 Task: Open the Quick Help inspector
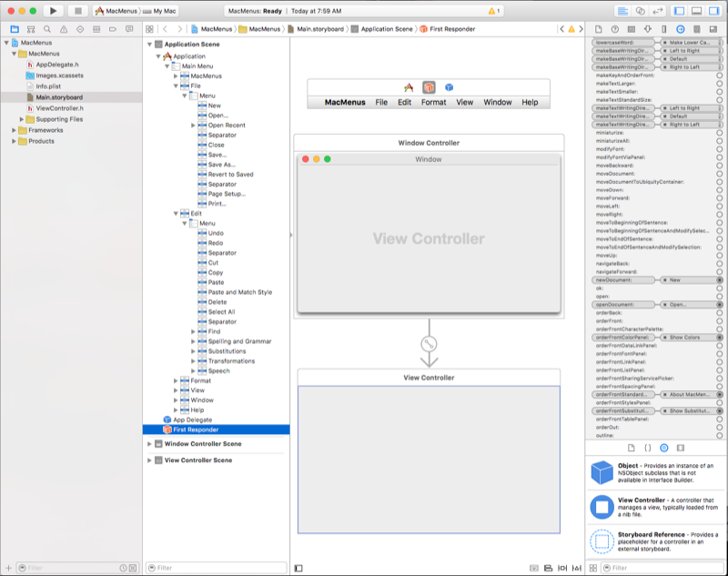[x=614, y=30]
